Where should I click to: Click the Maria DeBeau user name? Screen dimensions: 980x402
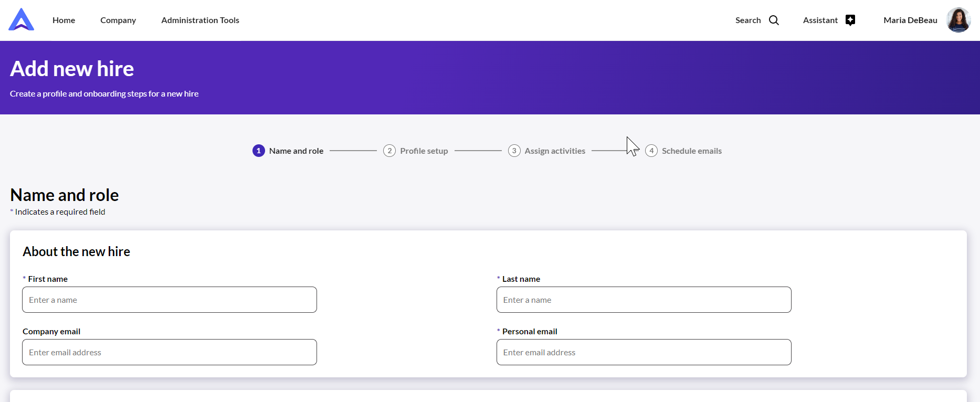910,20
